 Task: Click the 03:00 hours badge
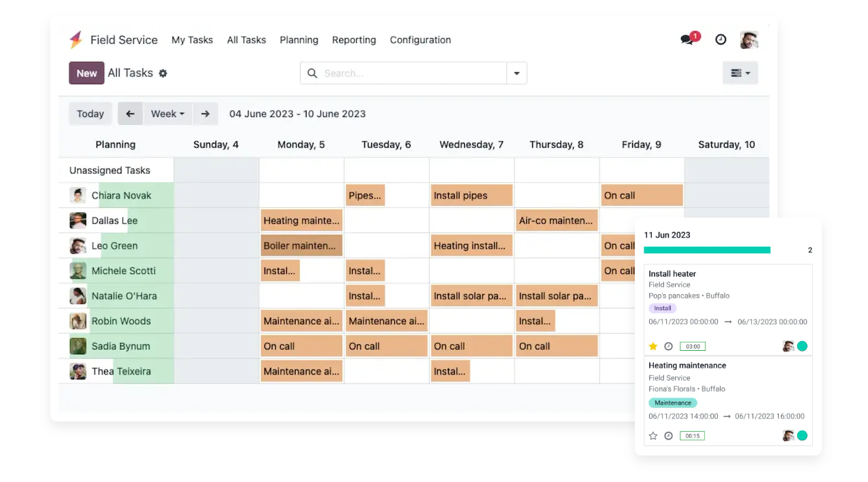click(693, 346)
